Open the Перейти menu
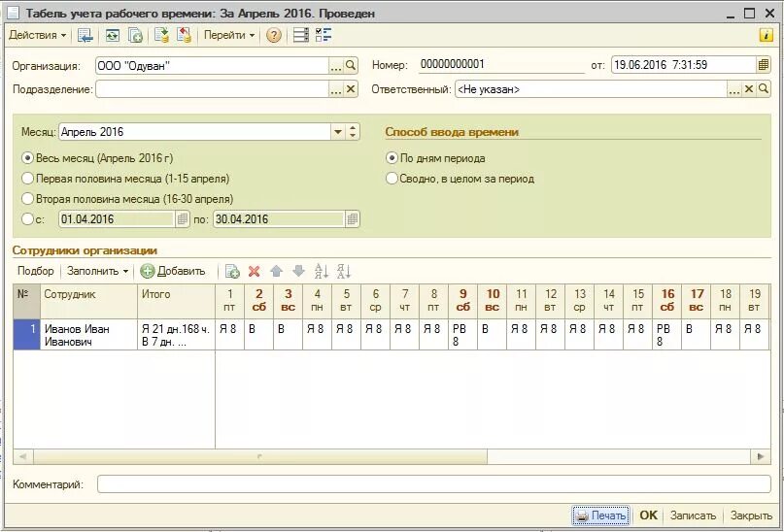The width and height of the screenshot is (784, 532). (x=229, y=36)
